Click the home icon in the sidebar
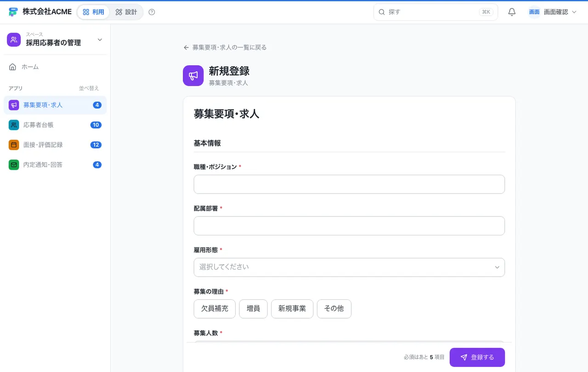The height and width of the screenshot is (372, 588). (x=13, y=67)
